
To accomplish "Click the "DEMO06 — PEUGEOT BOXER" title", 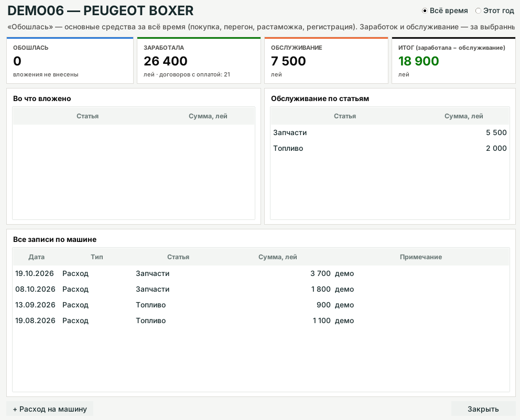I will (x=101, y=11).
